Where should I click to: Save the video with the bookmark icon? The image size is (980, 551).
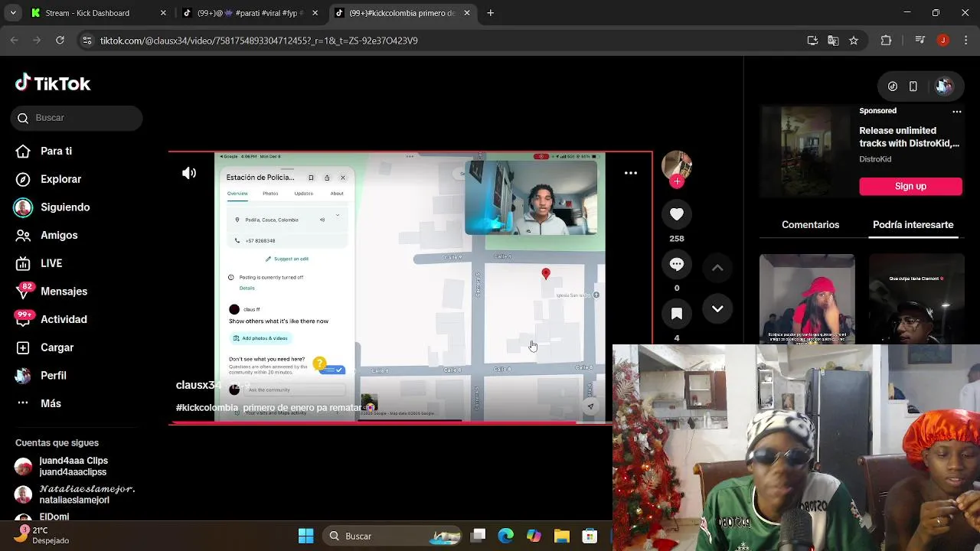(677, 314)
